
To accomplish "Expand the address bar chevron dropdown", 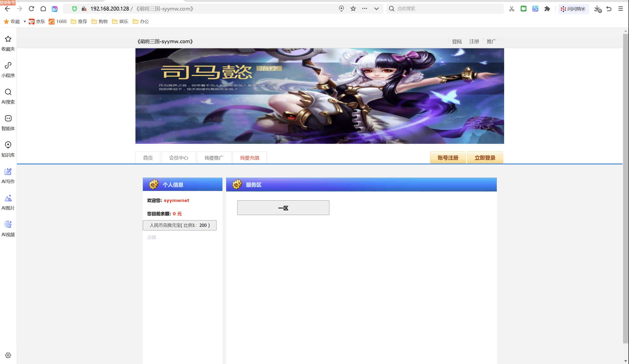I will 376,9.
